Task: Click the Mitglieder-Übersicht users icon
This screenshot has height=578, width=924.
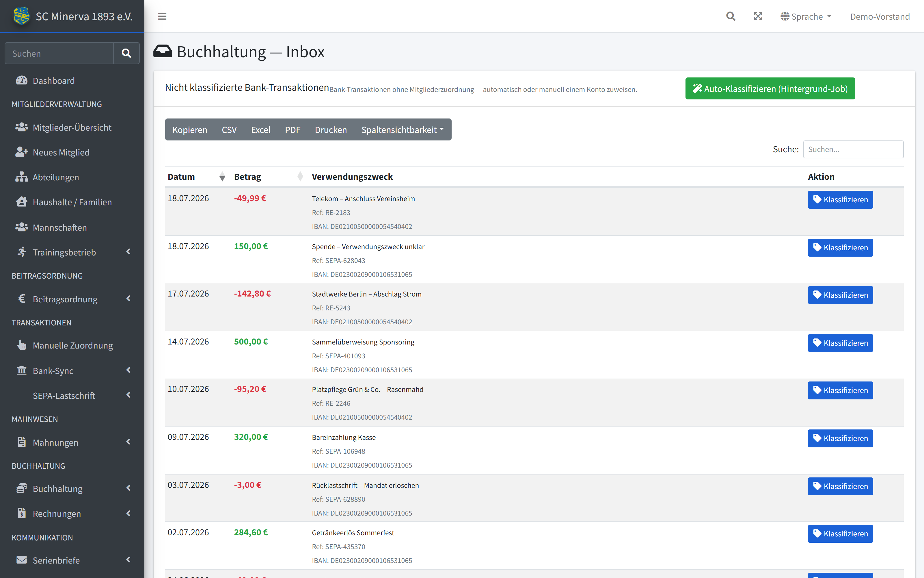Action: coord(22,127)
